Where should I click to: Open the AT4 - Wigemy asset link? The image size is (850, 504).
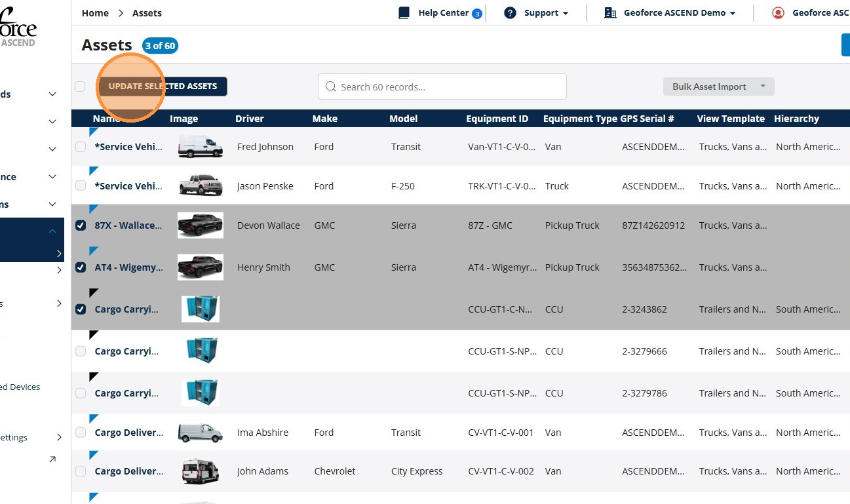tap(128, 267)
